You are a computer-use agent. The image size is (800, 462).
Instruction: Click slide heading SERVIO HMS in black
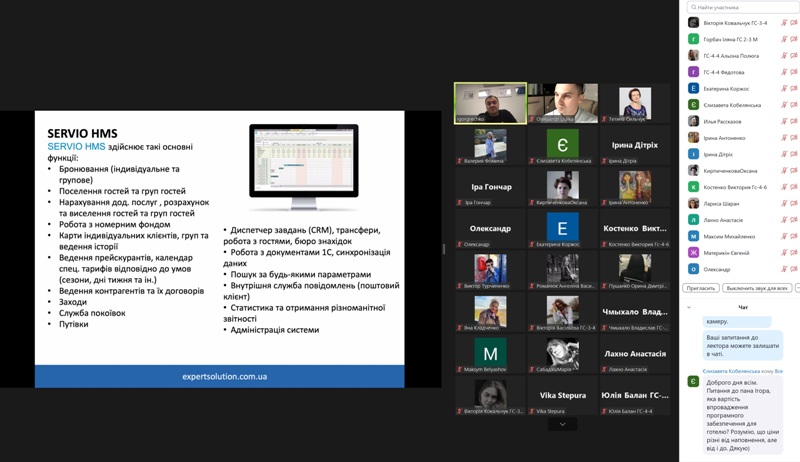point(82,134)
